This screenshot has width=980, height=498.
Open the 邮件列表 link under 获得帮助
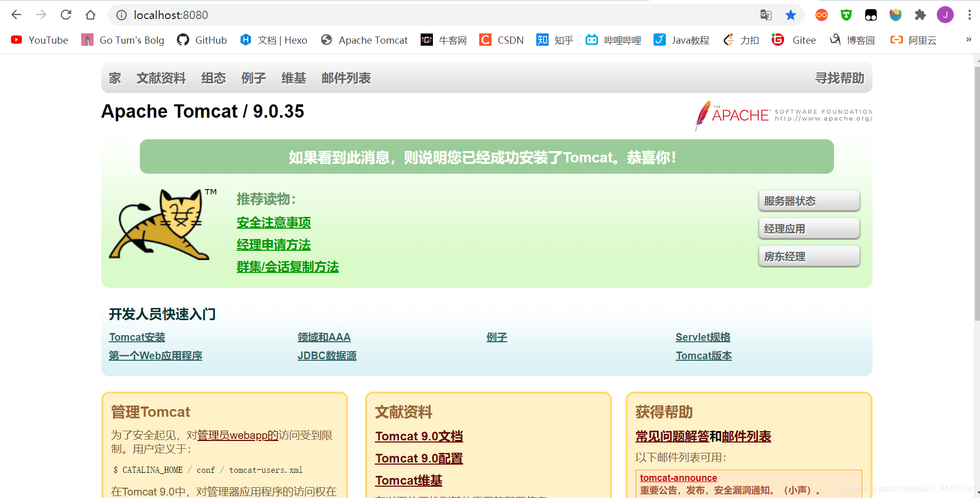[747, 436]
